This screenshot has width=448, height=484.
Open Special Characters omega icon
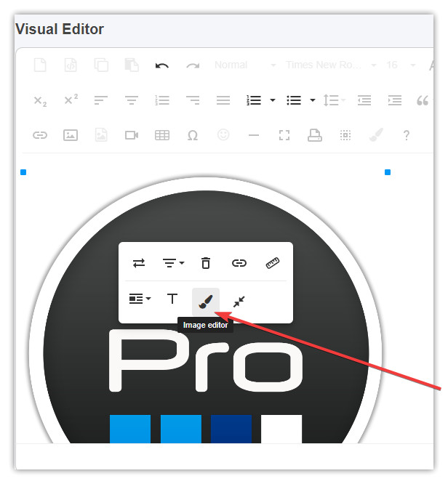(x=193, y=135)
